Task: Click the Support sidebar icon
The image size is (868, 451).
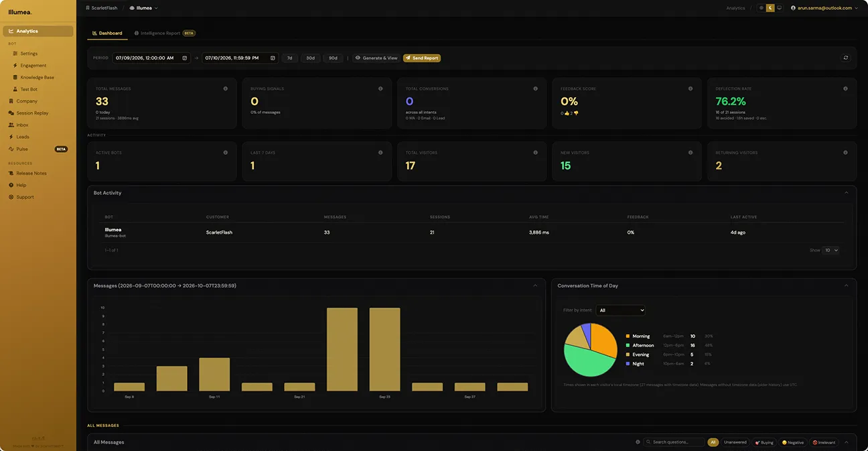Action: coord(11,197)
